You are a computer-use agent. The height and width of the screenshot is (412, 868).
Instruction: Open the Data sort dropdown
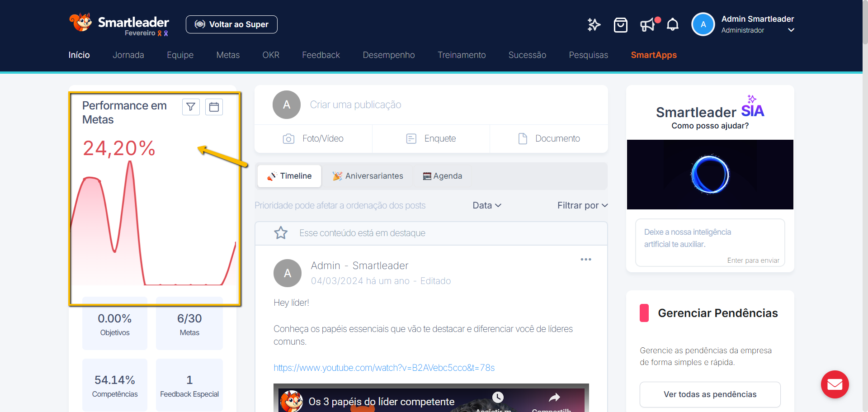click(x=487, y=205)
